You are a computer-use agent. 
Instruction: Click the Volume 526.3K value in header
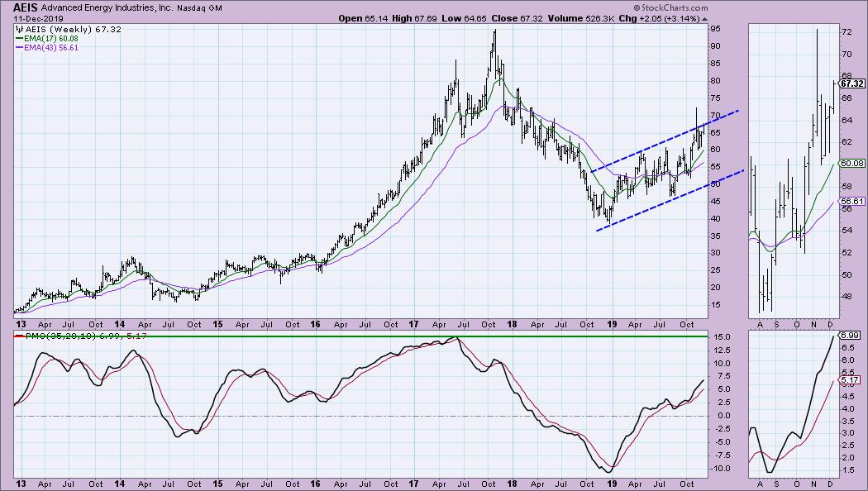tap(580, 18)
